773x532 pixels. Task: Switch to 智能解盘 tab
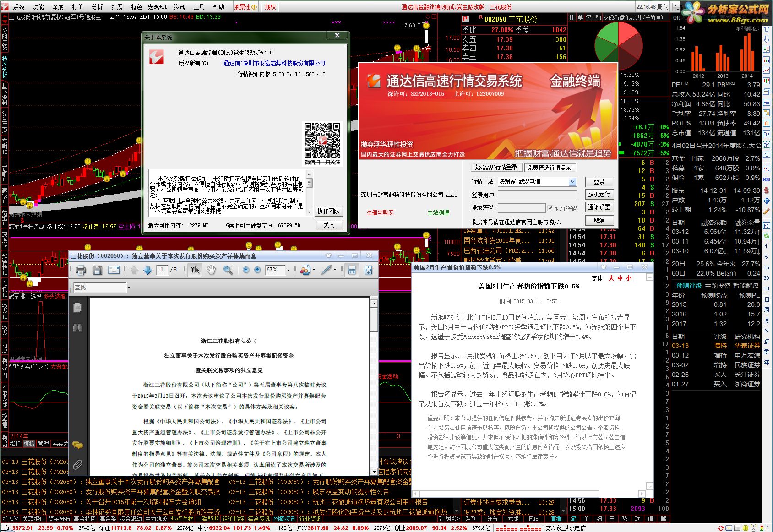[746, 286]
